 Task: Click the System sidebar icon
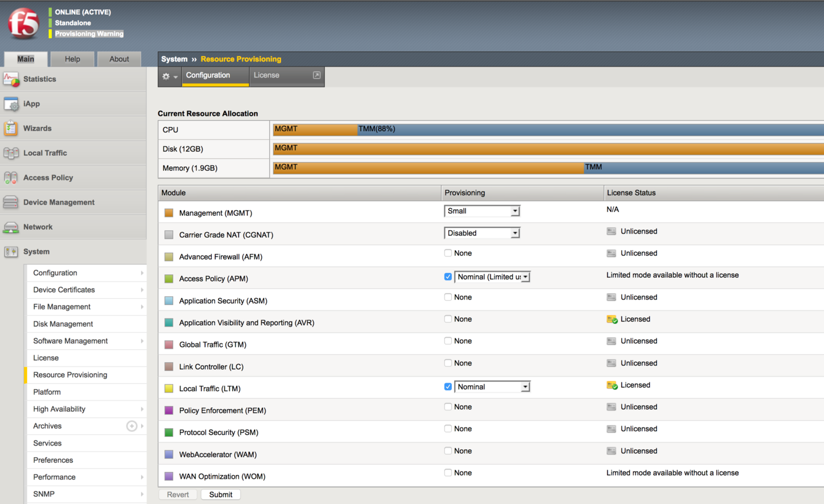(11, 251)
